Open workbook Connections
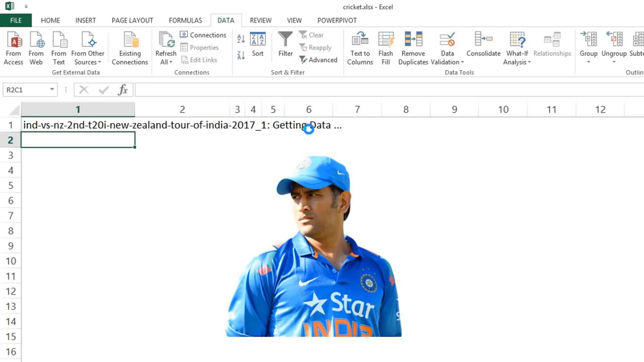This screenshot has width=644, height=362. (203, 35)
